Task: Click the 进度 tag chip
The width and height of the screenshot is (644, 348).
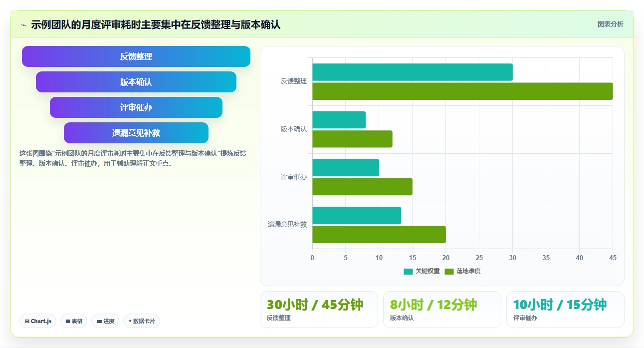Action: pos(105,321)
